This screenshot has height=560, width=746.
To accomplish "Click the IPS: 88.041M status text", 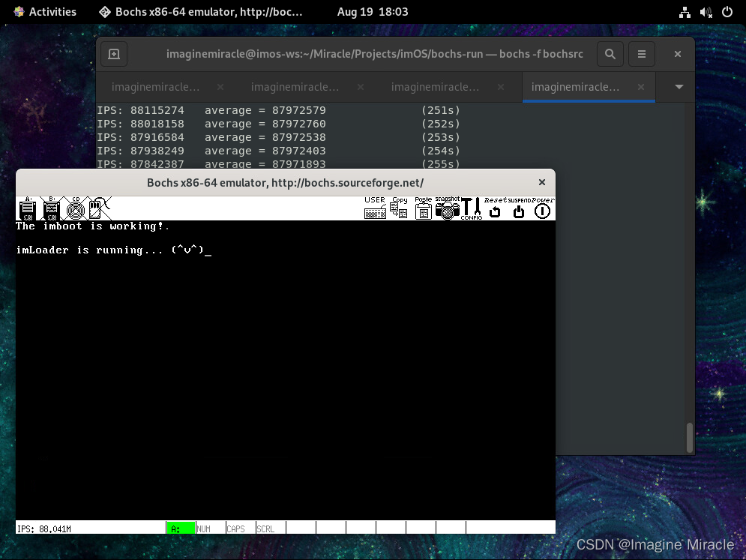I will (x=43, y=529).
